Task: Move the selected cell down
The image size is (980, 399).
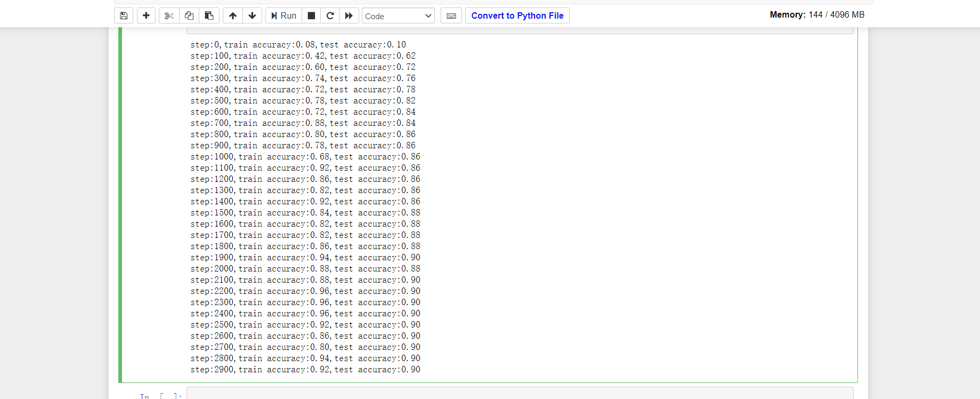Action: click(253, 15)
